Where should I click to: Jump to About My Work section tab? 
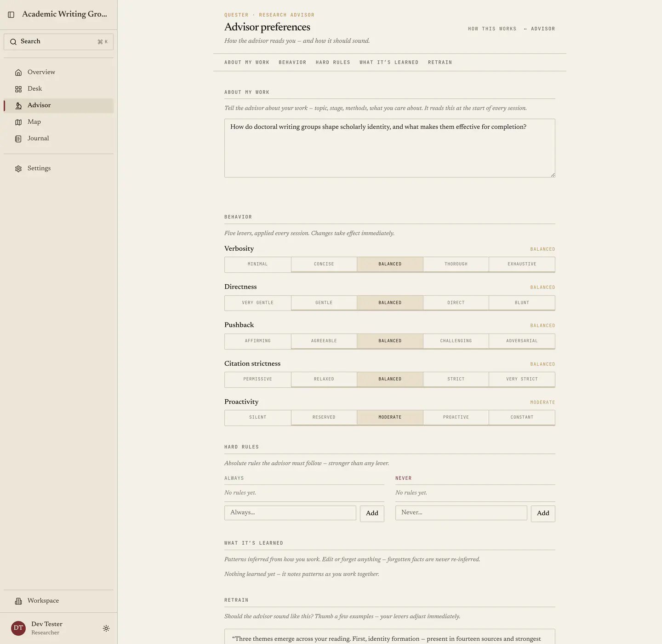pos(247,63)
